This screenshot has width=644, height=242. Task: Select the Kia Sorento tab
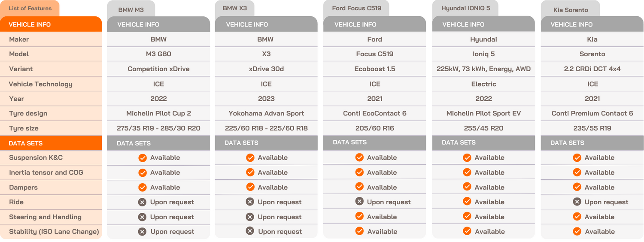tap(571, 10)
